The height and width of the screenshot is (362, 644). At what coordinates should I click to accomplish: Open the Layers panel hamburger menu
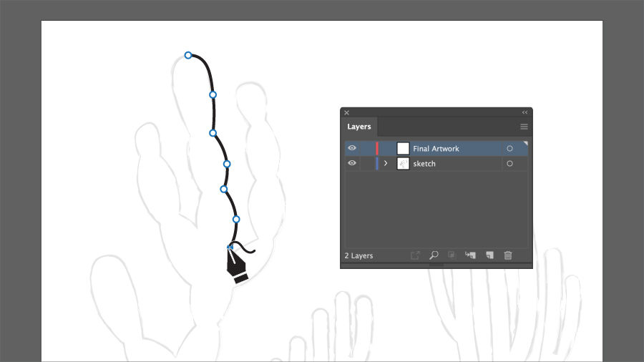point(524,127)
